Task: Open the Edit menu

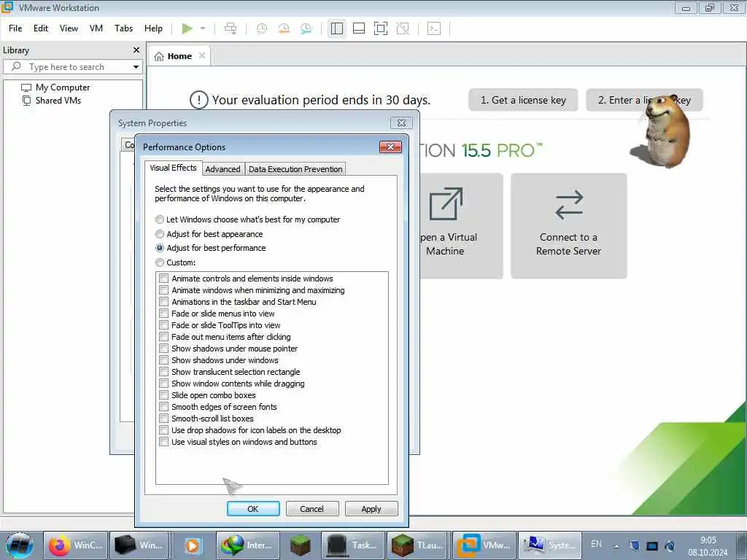Action: click(41, 28)
